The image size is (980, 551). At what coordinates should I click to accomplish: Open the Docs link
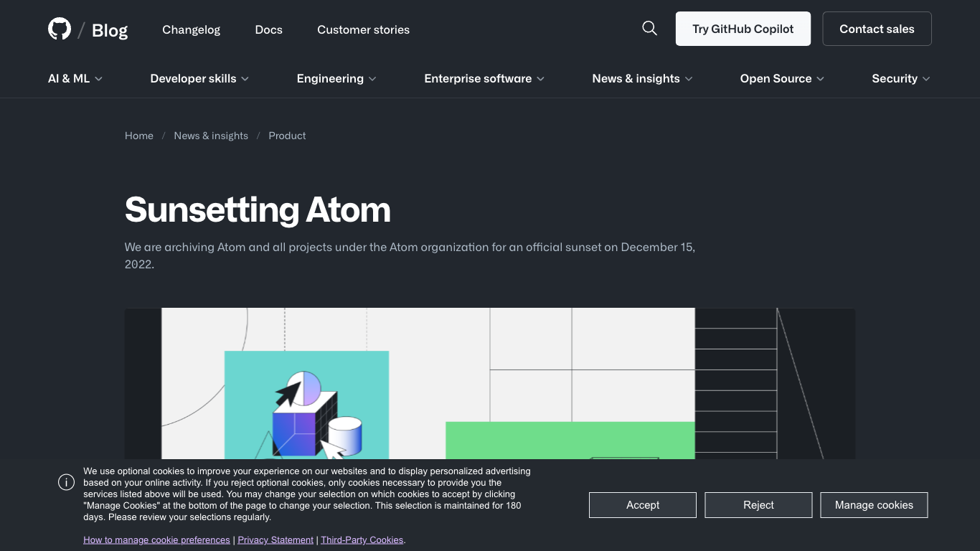pos(269,29)
